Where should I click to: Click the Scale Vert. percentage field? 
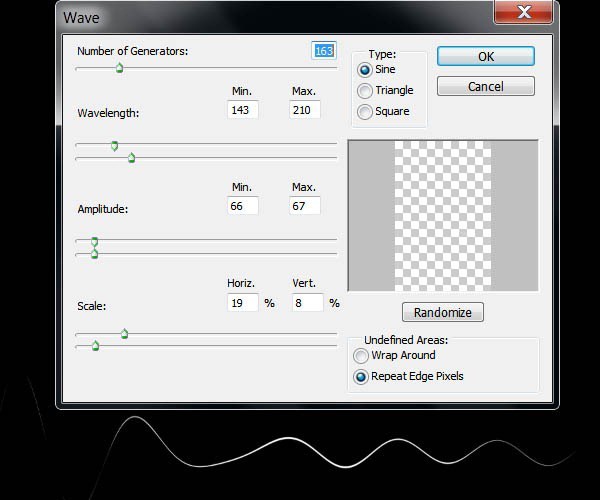pyautogui.click(x=308, y=301)
